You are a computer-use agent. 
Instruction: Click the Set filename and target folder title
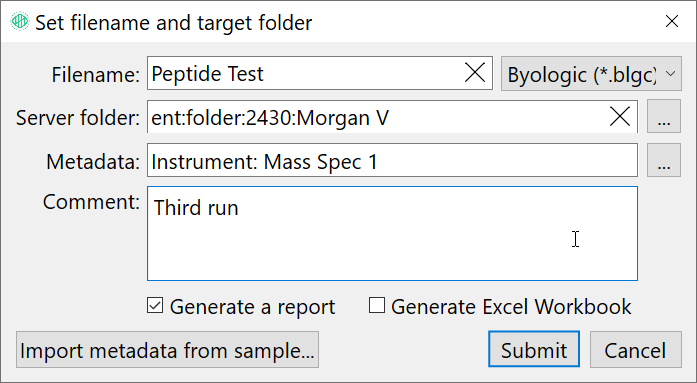pos(174,23)
